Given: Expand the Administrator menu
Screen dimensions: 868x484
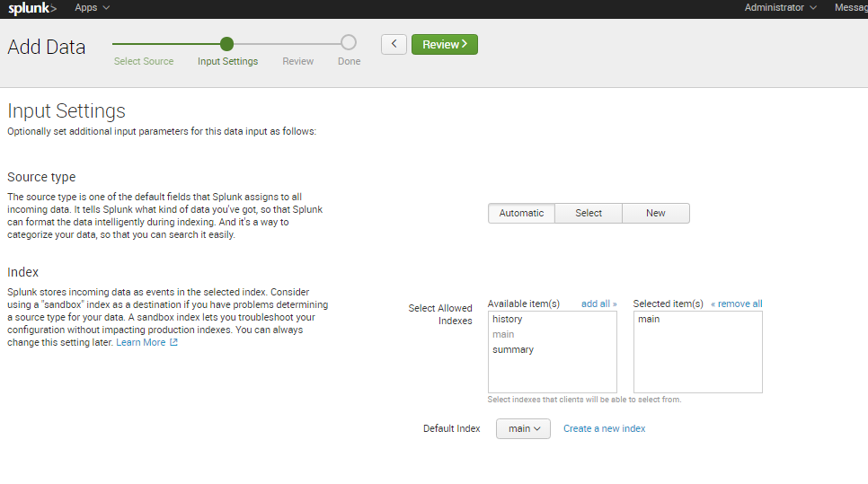Looking at the screenshot, I should (x=780, y=7).
